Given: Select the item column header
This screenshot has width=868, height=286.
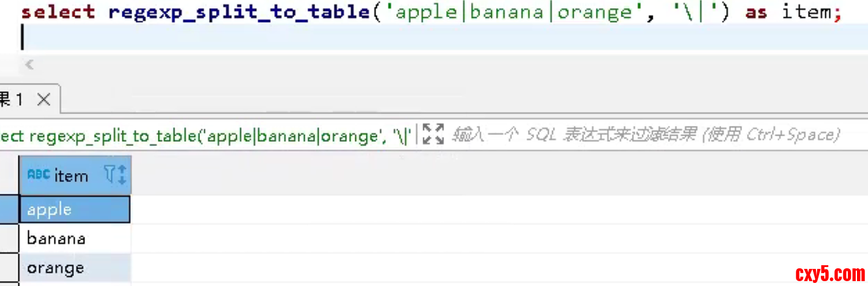Looking at the screenshot, I should pos(72,176).
